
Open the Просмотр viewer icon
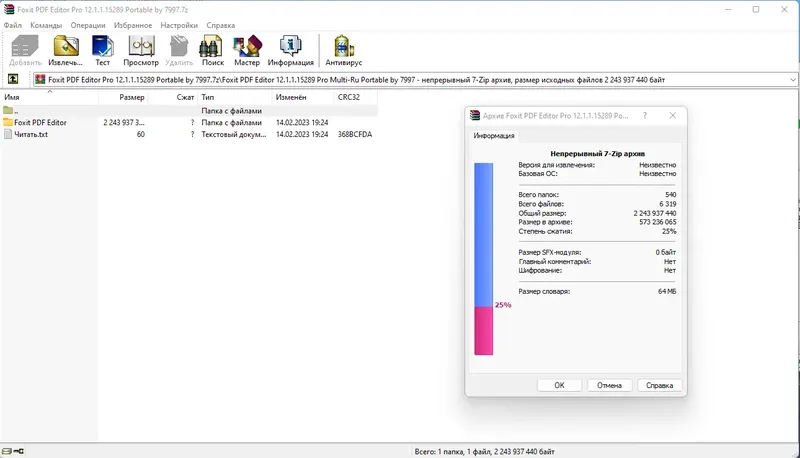click(x=141, y=46)
